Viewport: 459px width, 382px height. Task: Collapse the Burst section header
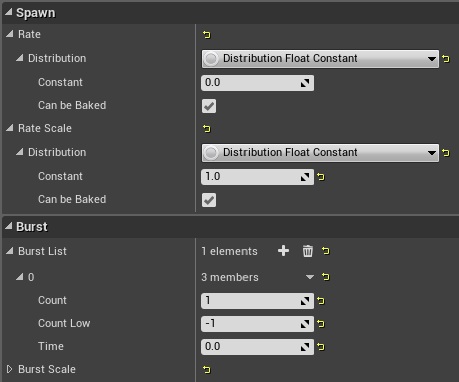pos(9,226)
